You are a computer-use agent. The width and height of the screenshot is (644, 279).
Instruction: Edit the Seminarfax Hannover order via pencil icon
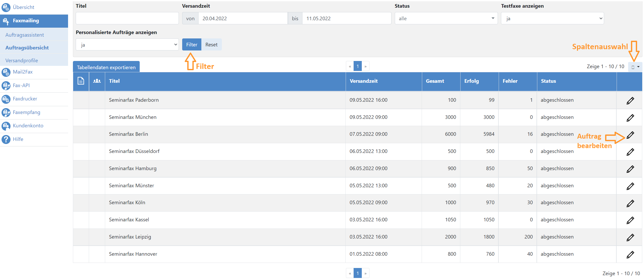tap(630, 255)
